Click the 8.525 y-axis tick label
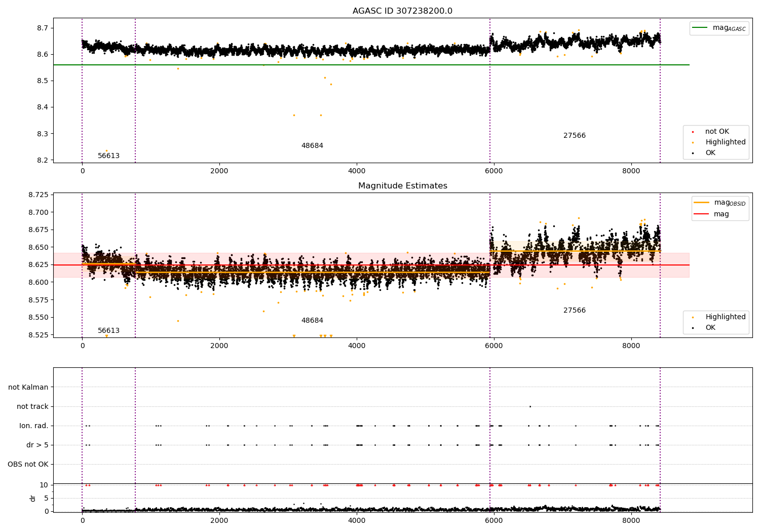Screen dimensions: 760x532 [39, 335]
